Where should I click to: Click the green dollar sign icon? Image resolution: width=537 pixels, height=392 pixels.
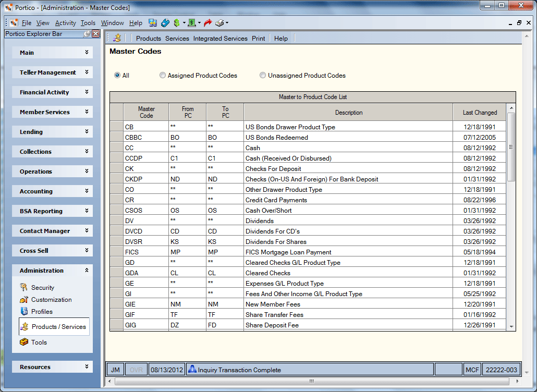pyautogui.click(x=177, y=23)
